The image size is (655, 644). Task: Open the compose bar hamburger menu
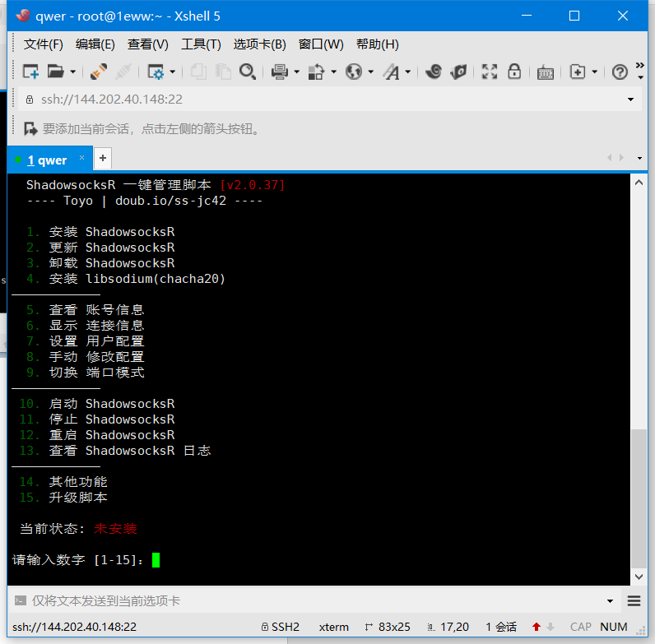pos(634,600)
